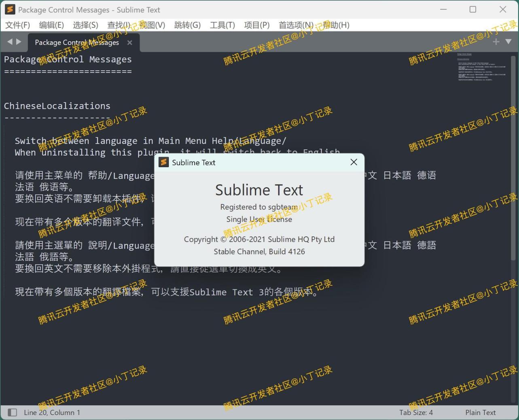Close the Sublime Text About dialog
The height and width of the screenshot is (420, 519).
(354, 162)
